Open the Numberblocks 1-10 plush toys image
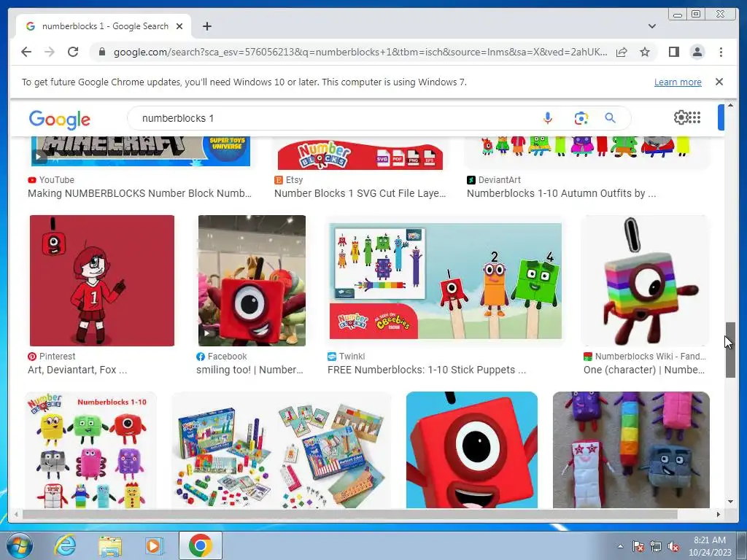747x560 pixels. click(90, 449)
